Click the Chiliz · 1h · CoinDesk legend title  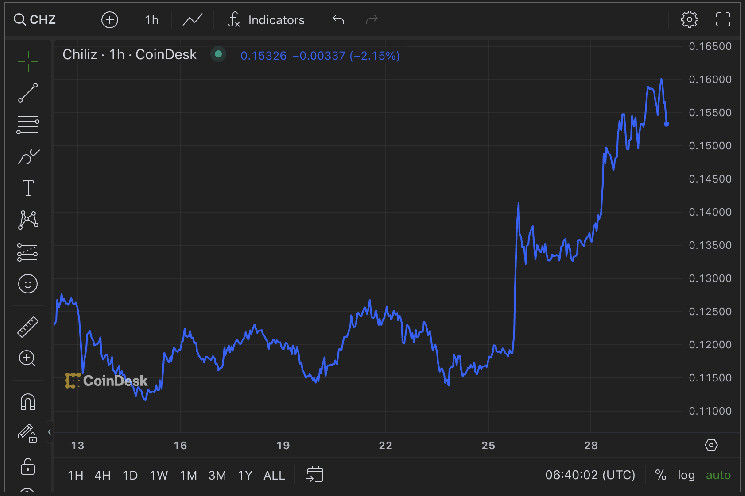pyautogui.click(x=129, y=55)
